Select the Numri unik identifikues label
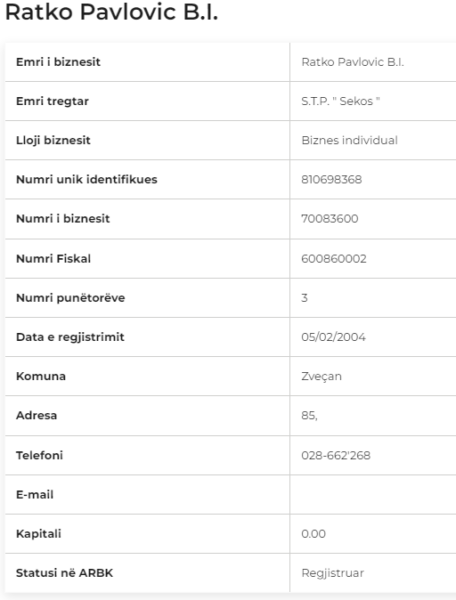Screen dimensions: 456x600 pyautogui.click(x=86, y=179)
